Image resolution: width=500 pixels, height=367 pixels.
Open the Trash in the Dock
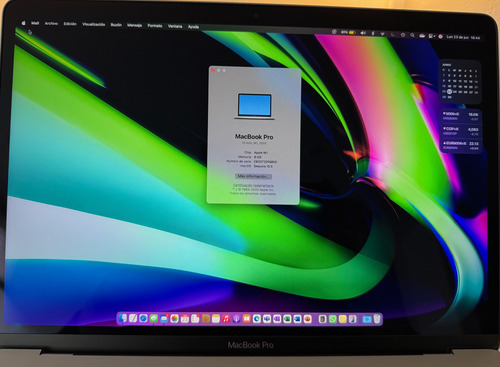377,319
